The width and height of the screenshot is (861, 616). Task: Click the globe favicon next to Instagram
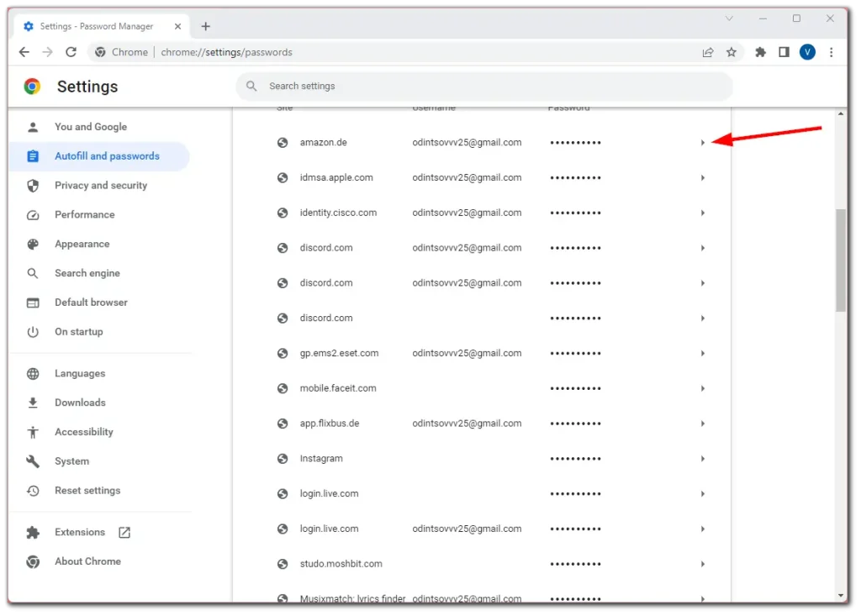click(x=283, y=459)
